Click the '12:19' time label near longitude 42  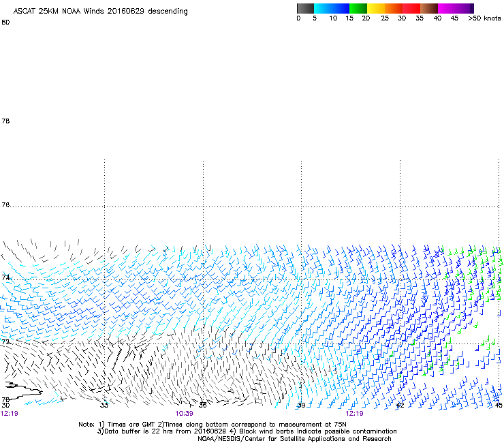tap(355, 414)
